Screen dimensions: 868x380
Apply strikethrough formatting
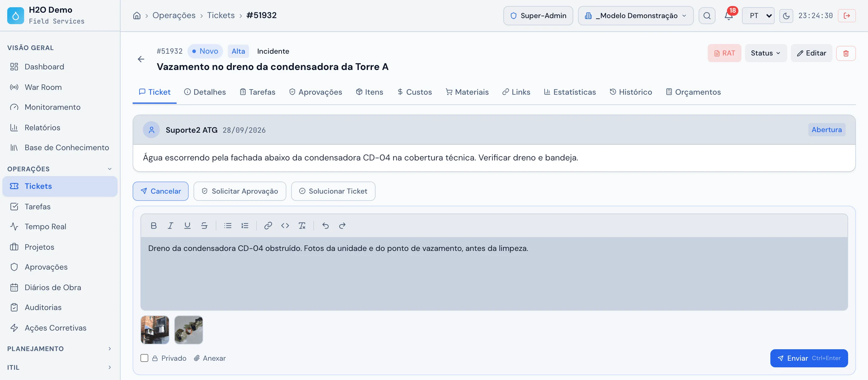tap(204, 226)
